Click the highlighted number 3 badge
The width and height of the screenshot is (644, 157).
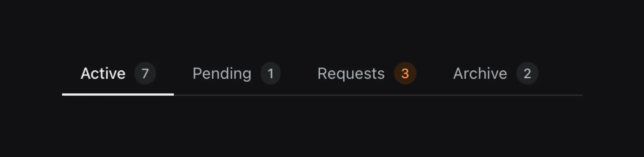tap(405, 73)
